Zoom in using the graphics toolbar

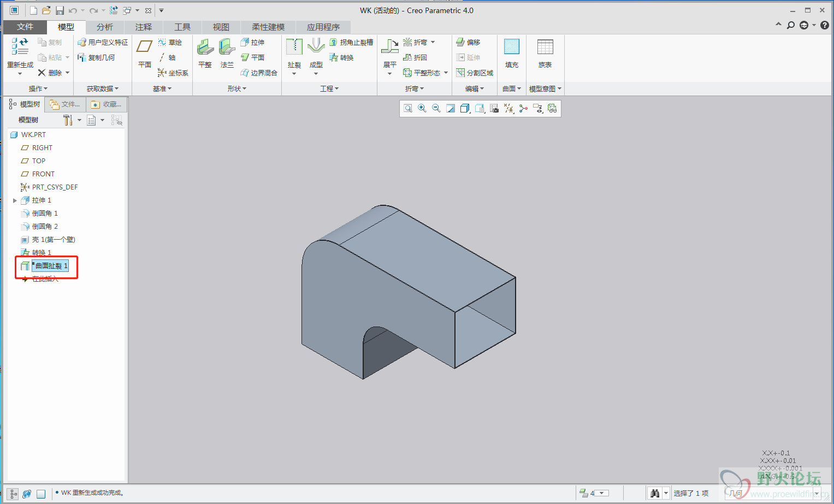422,109
